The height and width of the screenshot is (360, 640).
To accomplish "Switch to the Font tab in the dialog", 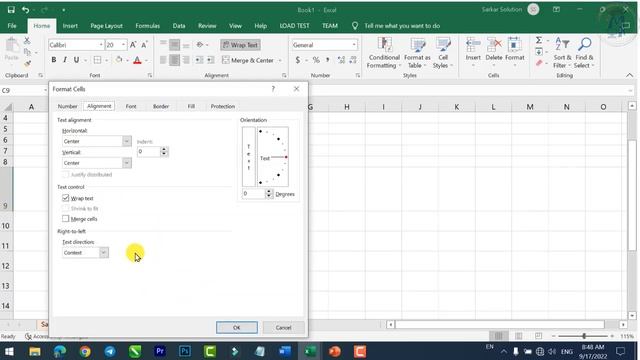I will click(x=131, y=106).
